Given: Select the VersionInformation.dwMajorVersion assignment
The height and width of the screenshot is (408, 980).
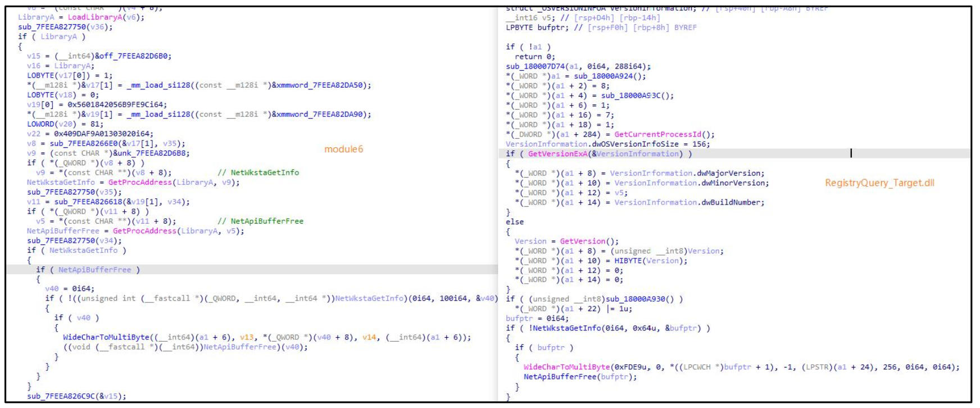Looking at the screenshot, I should click(639, 173).
